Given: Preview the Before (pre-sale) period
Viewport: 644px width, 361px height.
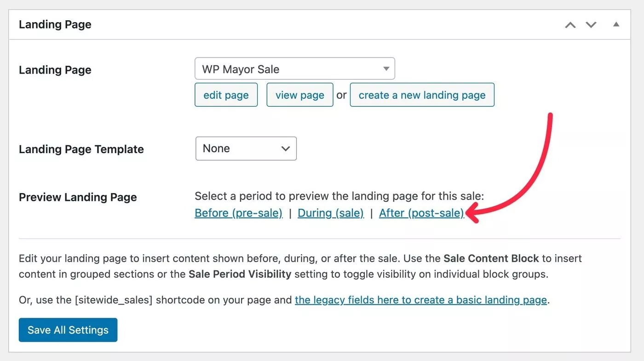Looking at the screenshot, I should (239, 213).
